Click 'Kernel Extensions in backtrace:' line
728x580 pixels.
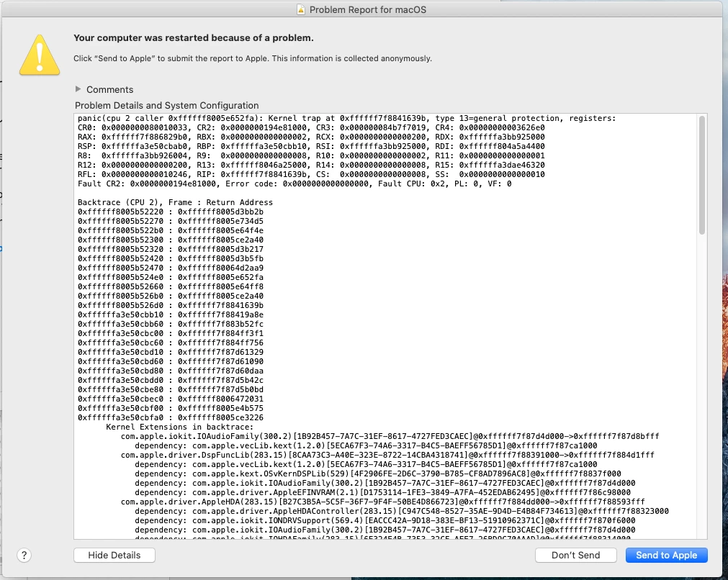(180, 427)
